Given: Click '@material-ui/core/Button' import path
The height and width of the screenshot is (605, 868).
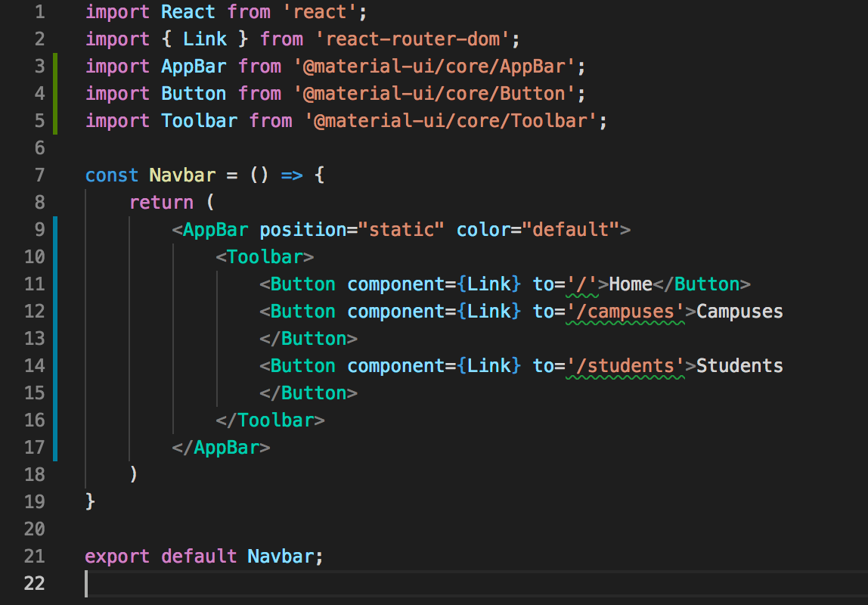Looking at the screenshot, I should coord(435,94).
